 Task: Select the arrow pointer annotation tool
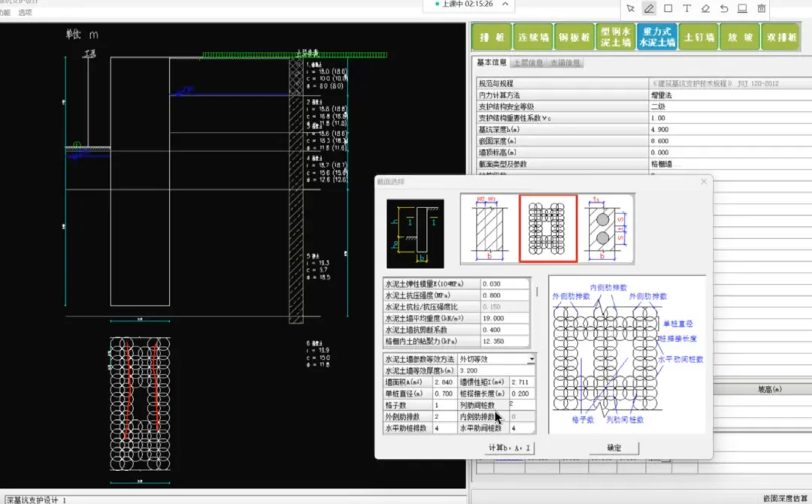(x=630, y=8)
